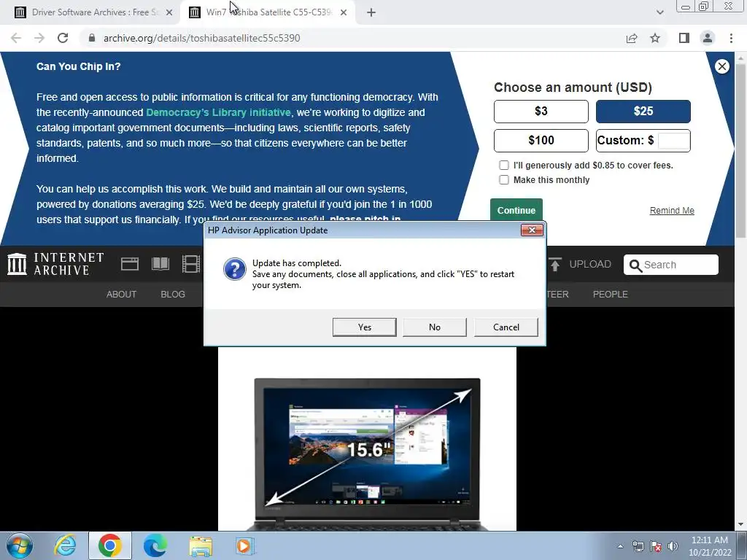Open the Texts book icon in Archive nav
Viewport: 747px width, 560px height.
160,264
